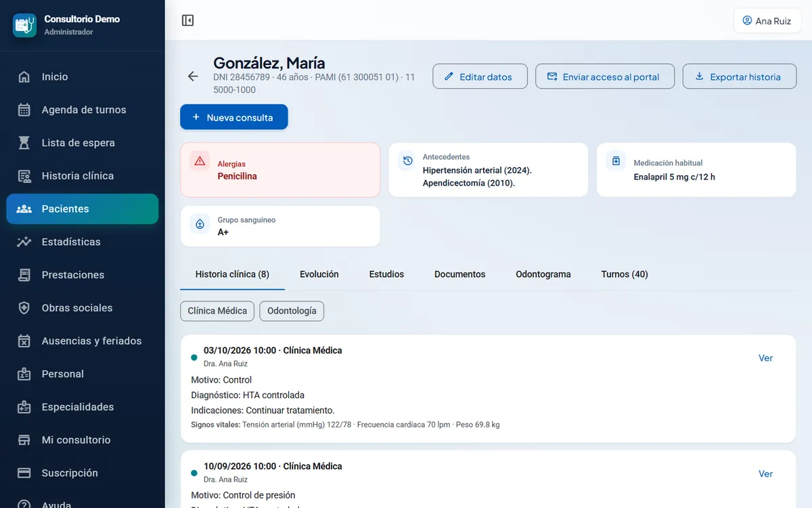Collapse the sidebar with the panel icon

tap(188, 20)
